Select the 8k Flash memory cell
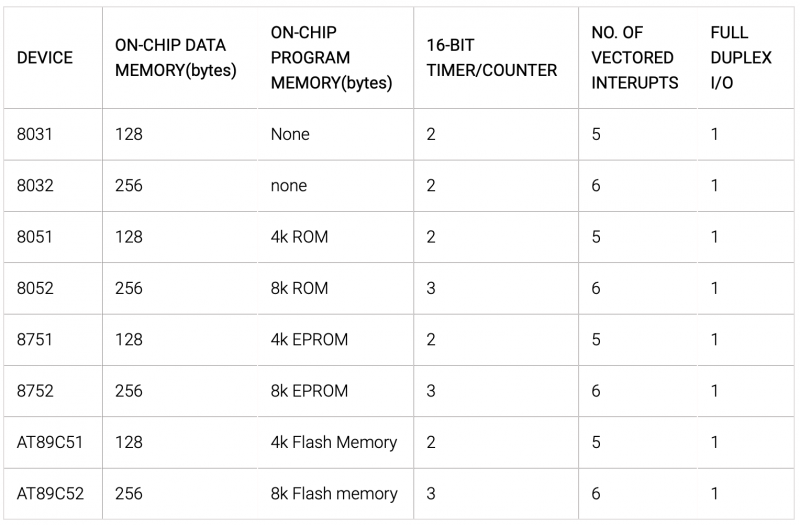This screenshot has width=800, height=525. point(334,493)
